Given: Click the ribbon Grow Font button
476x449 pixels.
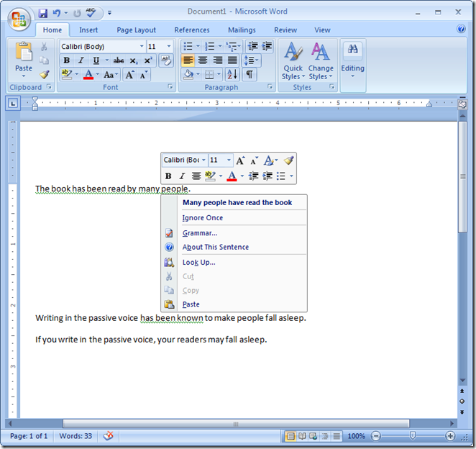Looking at the screenshot, I should coord(129,74).
